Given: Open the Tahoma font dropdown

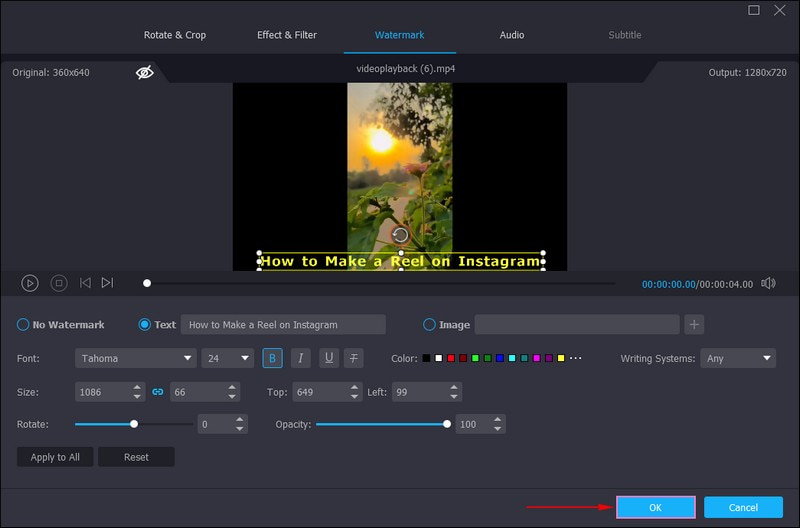Looking at the screenshot, I should 135,358.
